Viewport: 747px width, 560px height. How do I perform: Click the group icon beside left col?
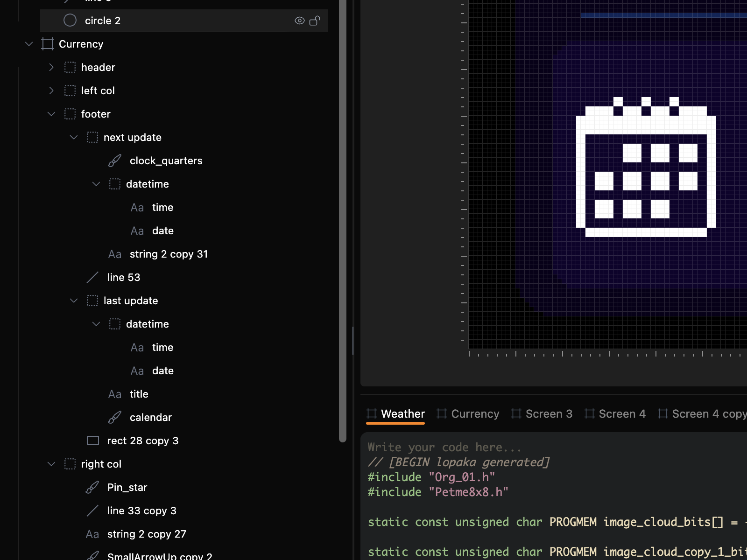70,91
